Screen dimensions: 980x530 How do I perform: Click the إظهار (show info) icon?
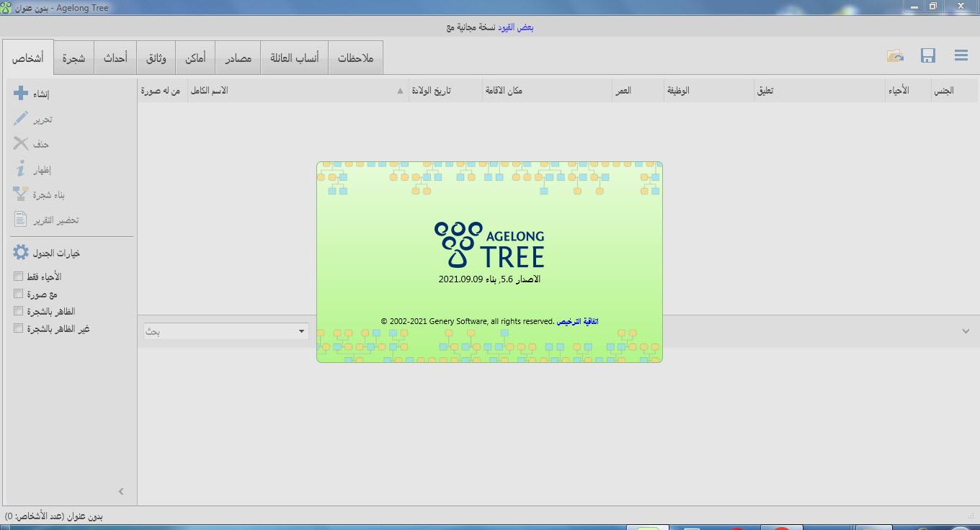(21, 169)
